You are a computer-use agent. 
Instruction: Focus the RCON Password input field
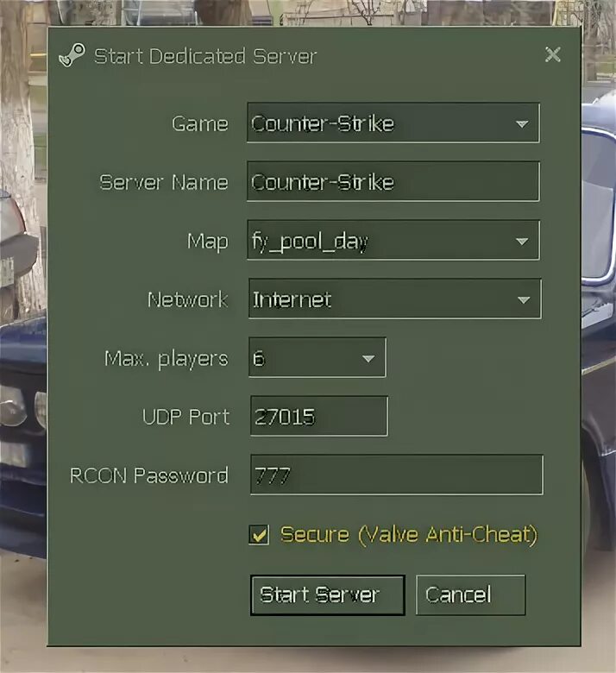[x=397, y=475]
